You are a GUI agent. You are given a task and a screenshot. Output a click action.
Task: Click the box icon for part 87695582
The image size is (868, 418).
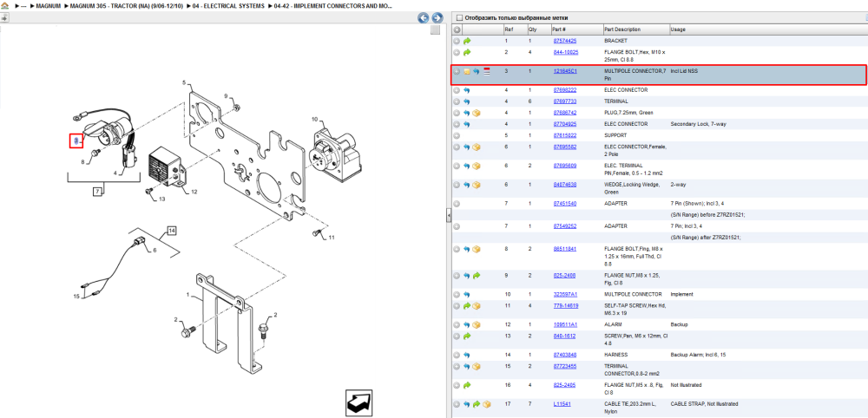coord(477,147)
